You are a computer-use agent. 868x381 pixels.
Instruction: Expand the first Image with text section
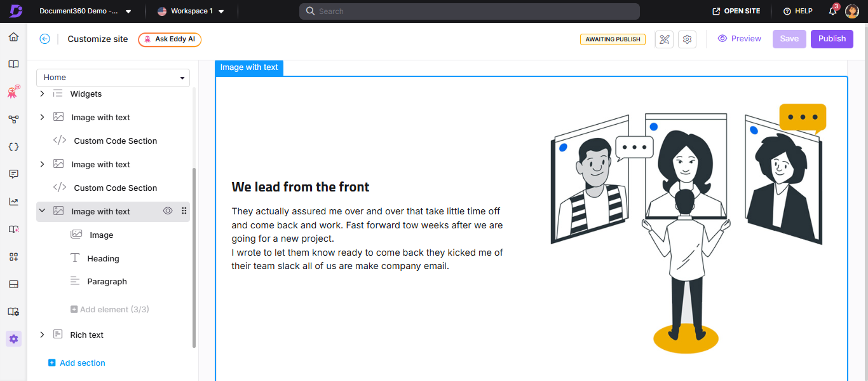tap(42, 117)
